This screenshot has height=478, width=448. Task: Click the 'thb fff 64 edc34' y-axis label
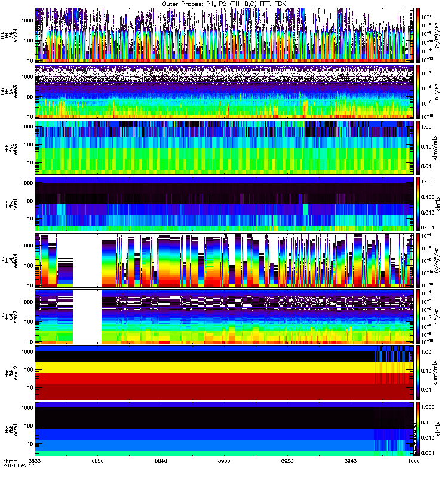click(x=9, y=35)
